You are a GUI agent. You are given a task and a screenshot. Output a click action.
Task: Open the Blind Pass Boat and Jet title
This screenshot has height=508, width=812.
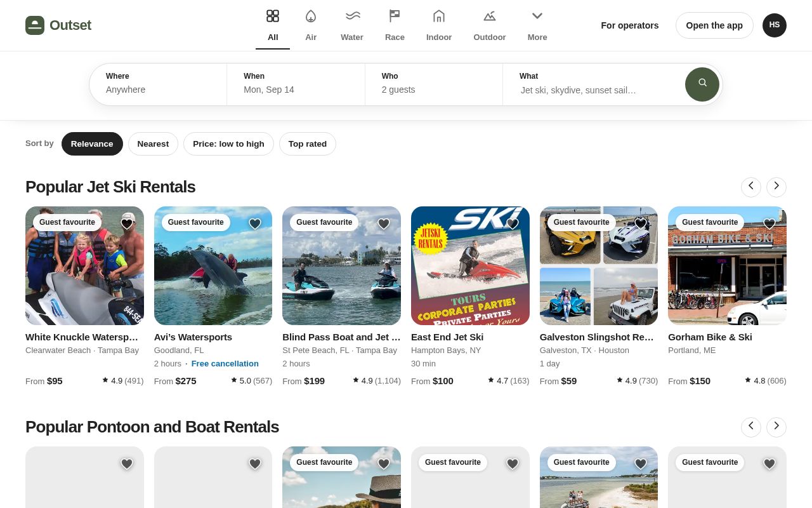point(341,337)
